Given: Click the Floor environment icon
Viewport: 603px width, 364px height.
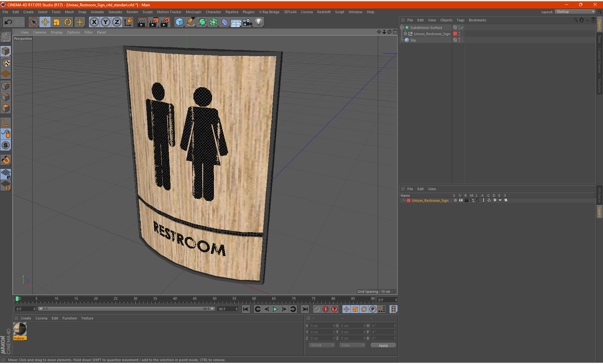Looking at the screenshot, I should point(236,22).
